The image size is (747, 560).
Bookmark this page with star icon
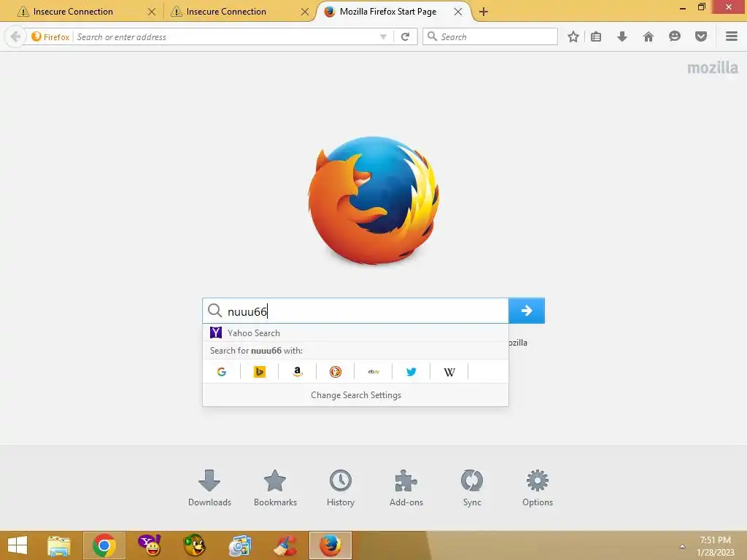pos(573,36)
